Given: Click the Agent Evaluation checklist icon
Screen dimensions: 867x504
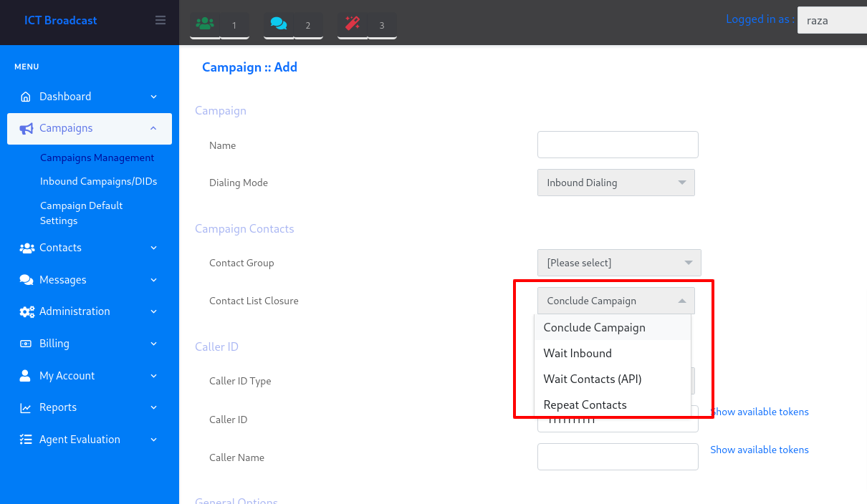Looking at the screenshot, I should click(x=26, y=440).
